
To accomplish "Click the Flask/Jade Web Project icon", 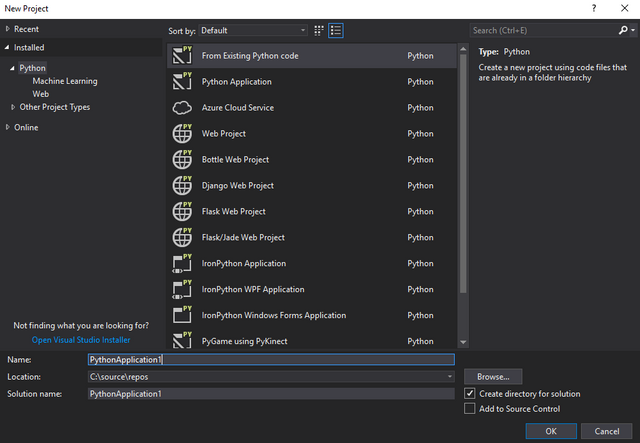I will [x=182, y=237].
